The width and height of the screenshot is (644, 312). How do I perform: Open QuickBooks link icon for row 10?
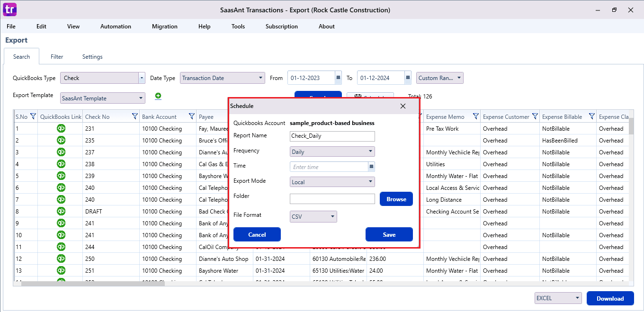(61, 235)
